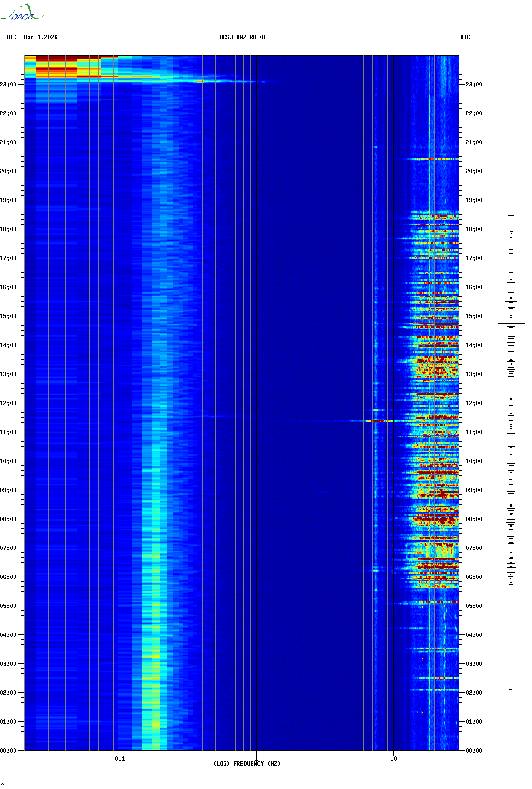Click the 23:00 tick on left time axis
Screen dimensions: 532x789
[9, 85]
